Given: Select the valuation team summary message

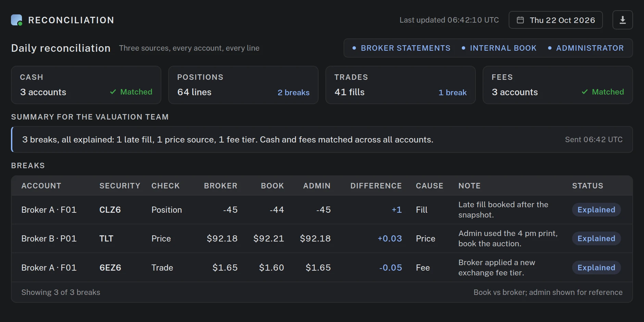Looking at the screenshot, I should (322, 139).
